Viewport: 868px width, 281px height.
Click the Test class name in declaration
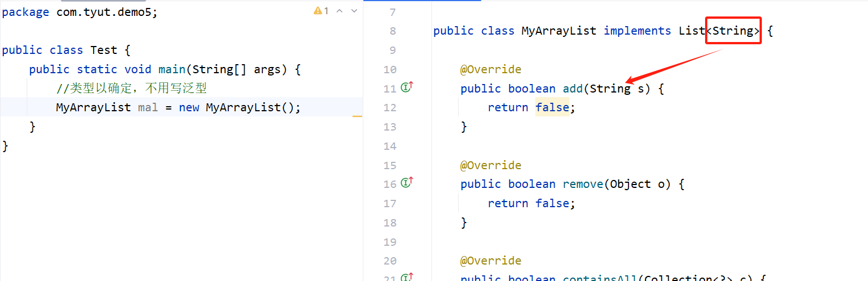[x=104, y=50]
